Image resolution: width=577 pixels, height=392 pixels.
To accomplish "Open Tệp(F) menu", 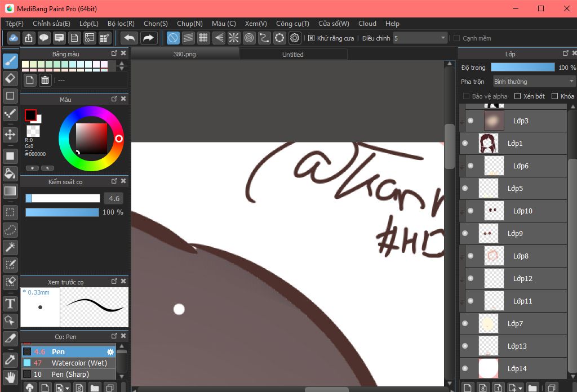I will click(14, 24).
